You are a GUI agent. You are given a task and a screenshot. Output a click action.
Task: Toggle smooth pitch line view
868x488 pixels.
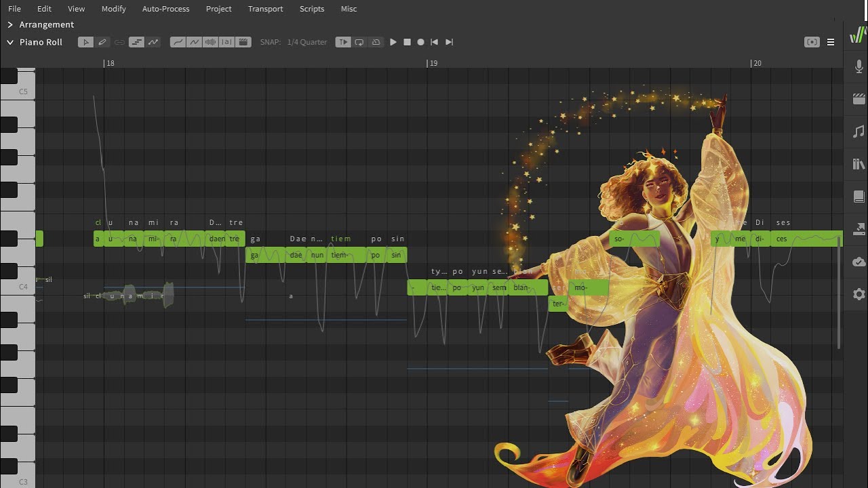(x=178, y=42)
